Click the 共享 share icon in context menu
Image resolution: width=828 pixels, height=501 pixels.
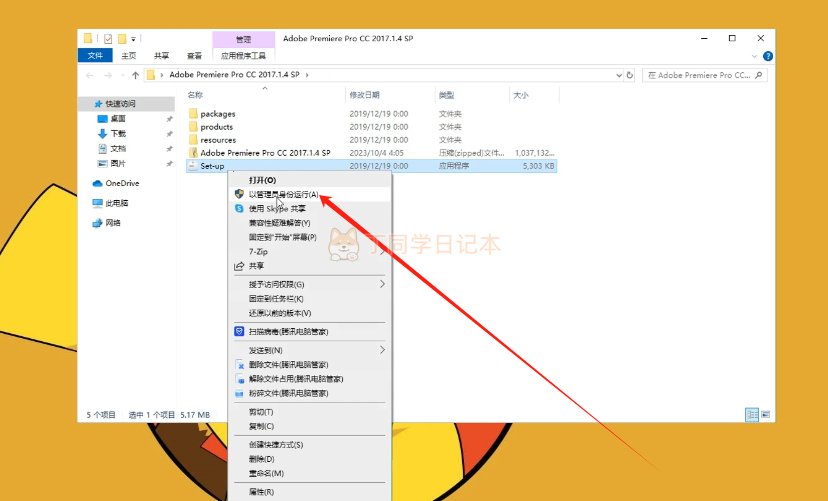[x=239, y=266]
